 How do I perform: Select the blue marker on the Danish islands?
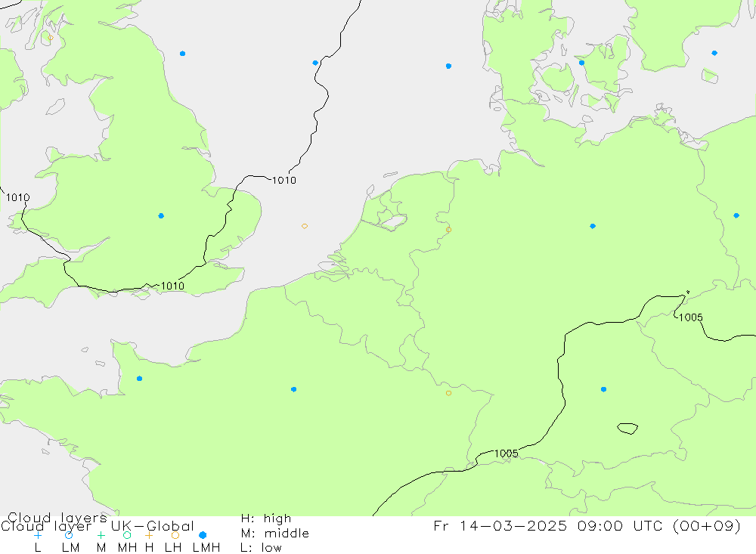581,63
